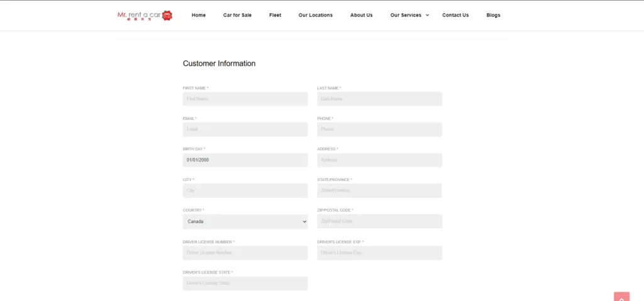This screenshot has width=644, height=301.
Task: Click the ADDRESS * label
Action: click(x=328, y=149)
